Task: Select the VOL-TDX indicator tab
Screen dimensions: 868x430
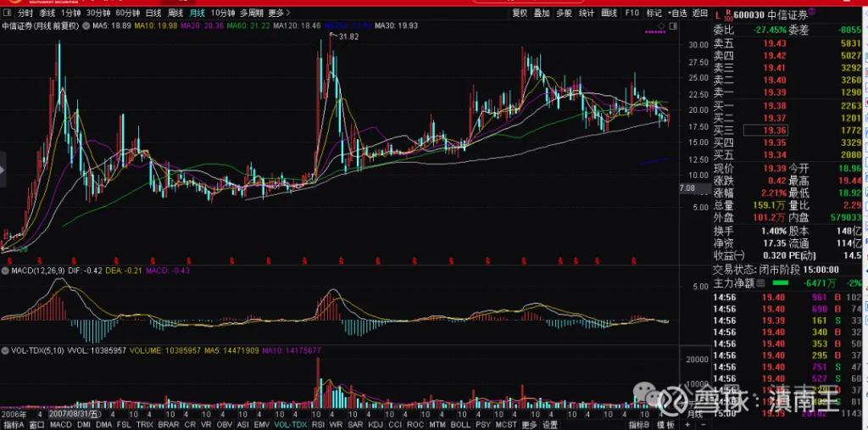Action: click(291, 425)
